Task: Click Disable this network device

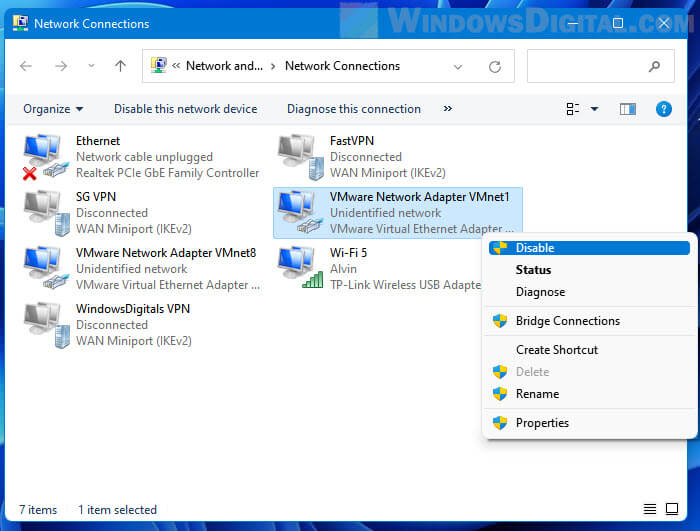Action: coord(186,109)
